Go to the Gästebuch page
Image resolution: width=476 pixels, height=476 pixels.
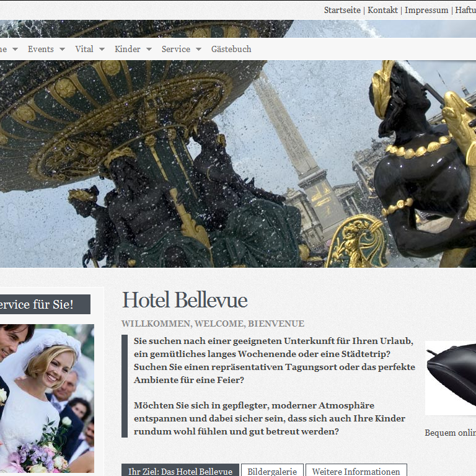231,49
